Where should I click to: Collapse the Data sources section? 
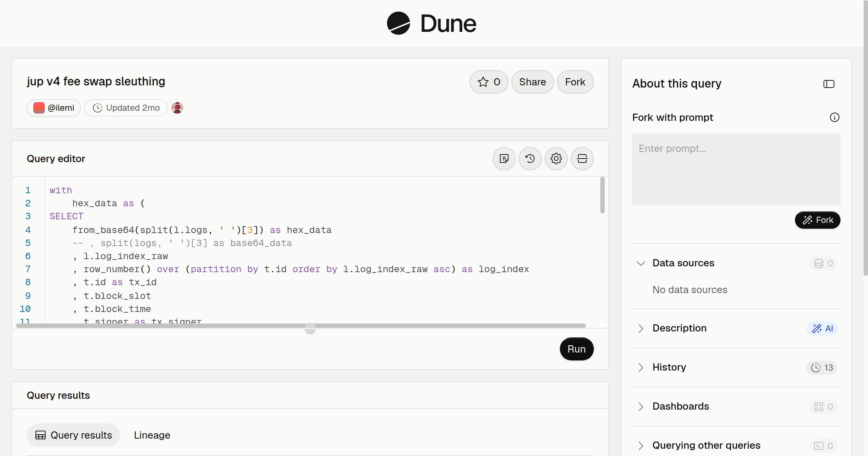point(641,263)
